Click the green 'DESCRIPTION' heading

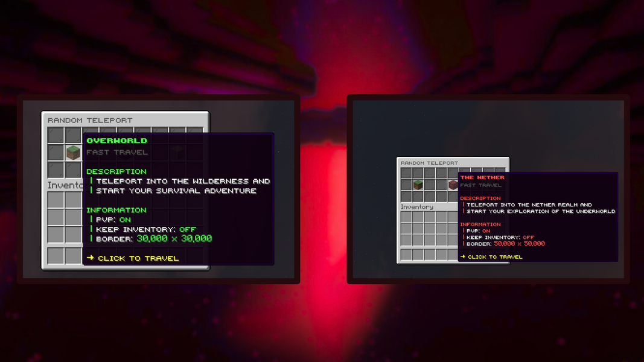pos(116,171)
